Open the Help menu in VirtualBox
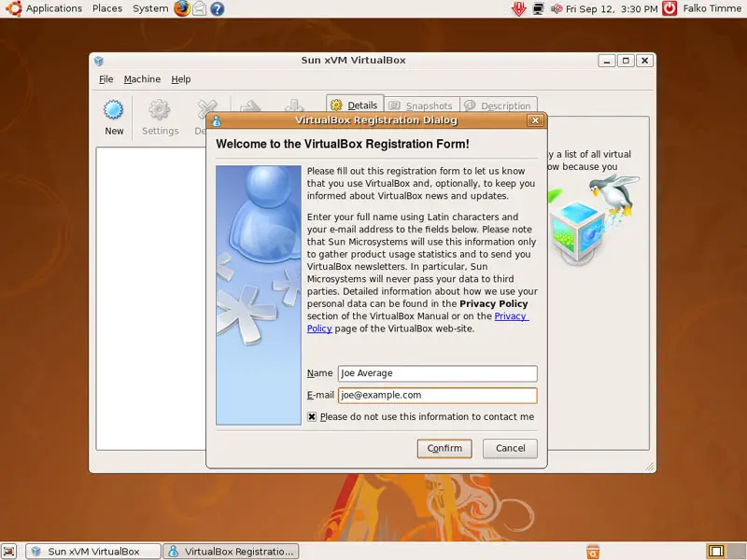Screen dimensions: 747x560 180,79
